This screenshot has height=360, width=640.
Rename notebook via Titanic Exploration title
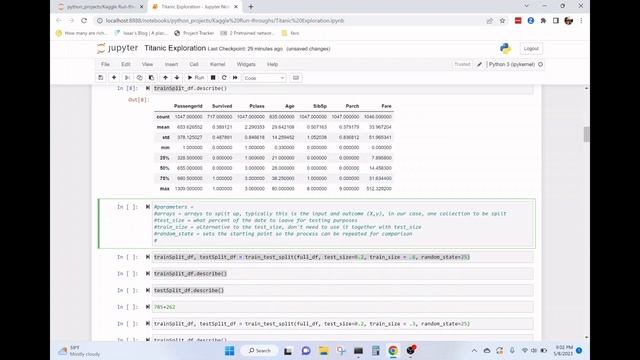point(175,48)
